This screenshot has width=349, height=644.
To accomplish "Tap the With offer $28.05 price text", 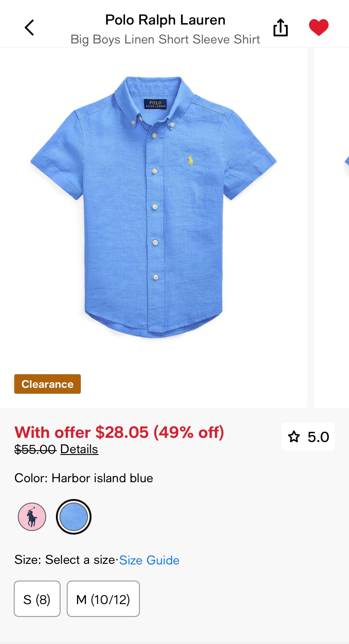I will [x=119, y=432].
